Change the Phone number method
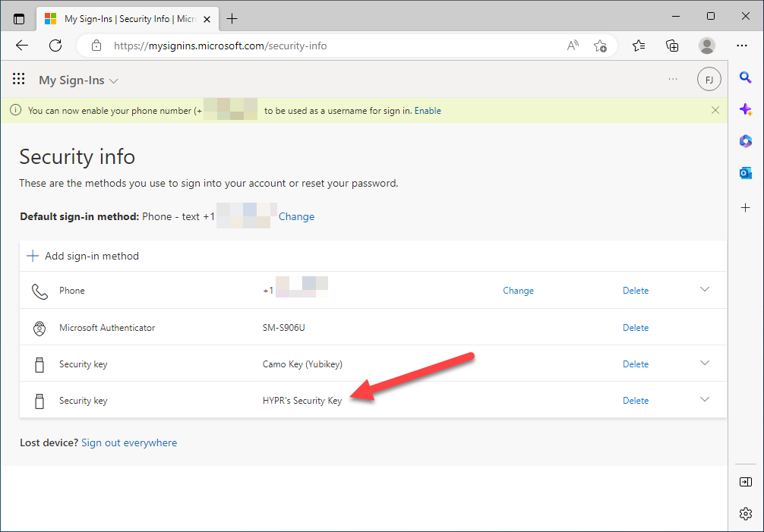Image resolution: width=764 pixels, height=532 pixels. click(518, 291)
